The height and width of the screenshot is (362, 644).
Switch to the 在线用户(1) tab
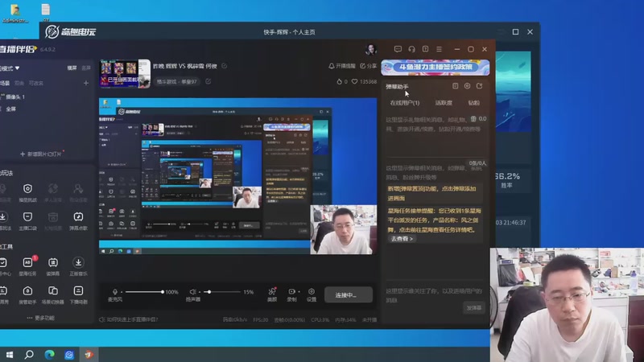tap(405, 103)
